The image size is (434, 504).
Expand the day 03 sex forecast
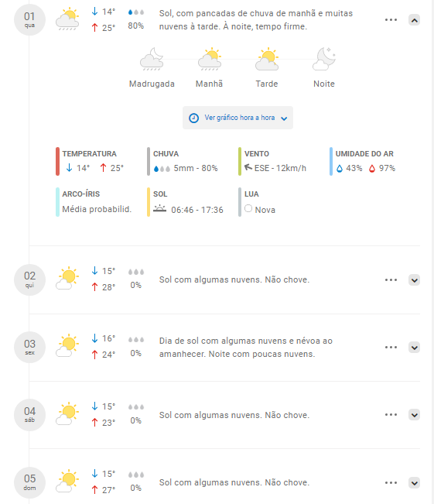coord(415,348)
